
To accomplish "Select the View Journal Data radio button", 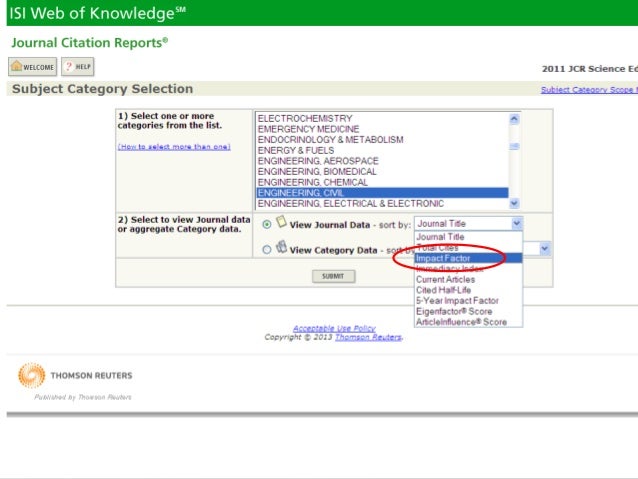I will [267, 224].
